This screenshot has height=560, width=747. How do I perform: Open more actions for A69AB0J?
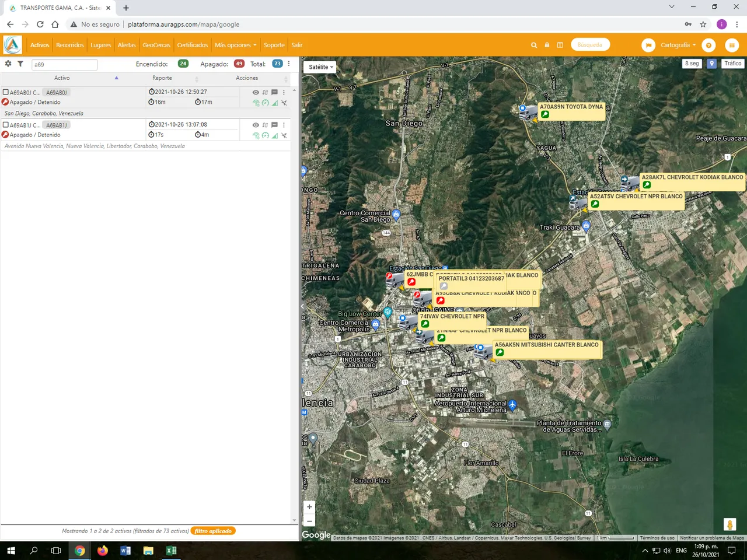(x=284, y=92)
